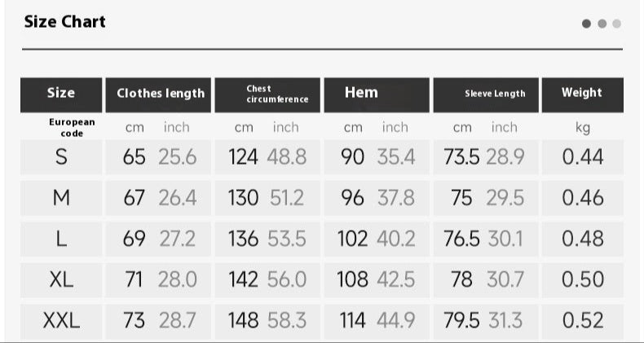Click the Weight column header
This screenshot has width=644, height=343.
click(x=582, y=93)
